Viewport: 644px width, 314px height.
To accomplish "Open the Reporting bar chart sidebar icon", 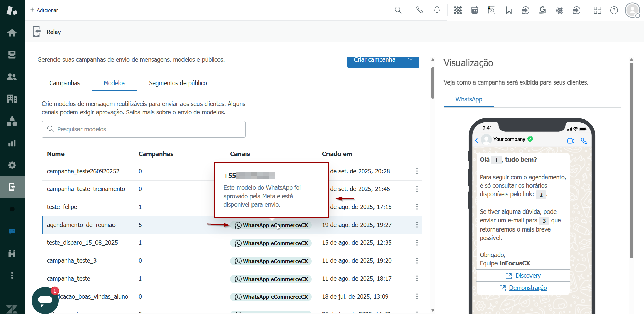I will tap(12, 143).
